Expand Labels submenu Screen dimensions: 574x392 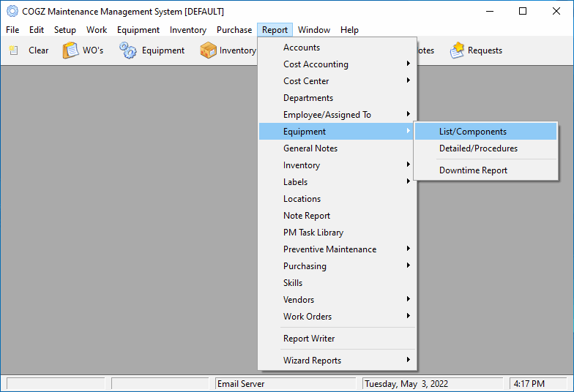(x=337, y=182)
